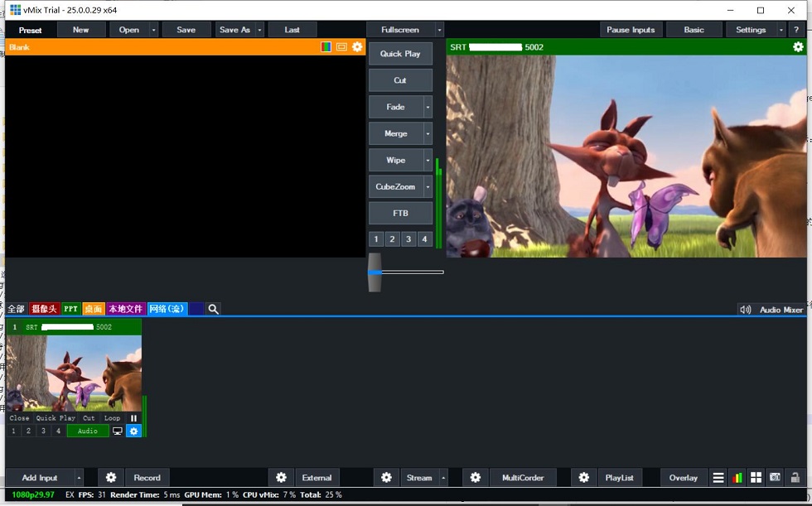
Task: Open Blank preview input settings gear
Action: pos(357,47)
